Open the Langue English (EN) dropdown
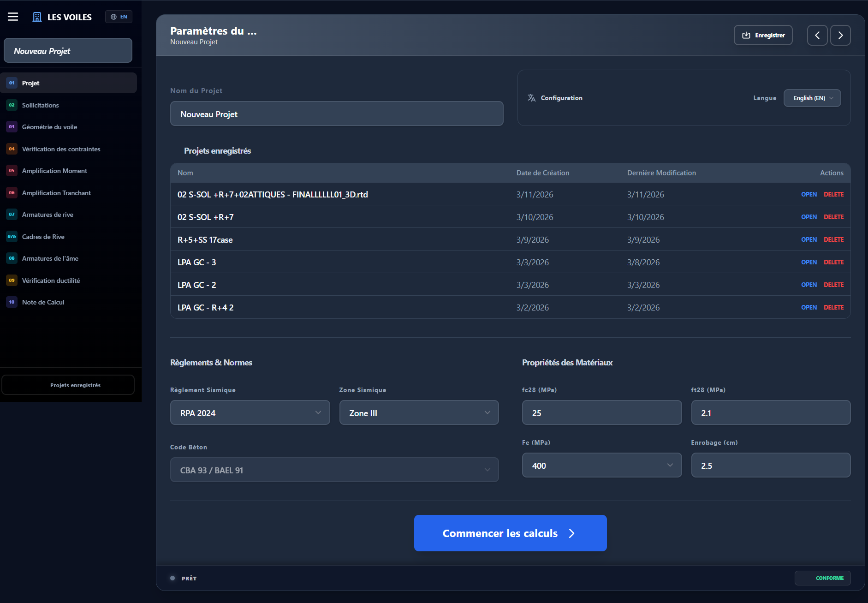Image resolution: width=868 pixels, height=603 pixels. click(812, 98)
